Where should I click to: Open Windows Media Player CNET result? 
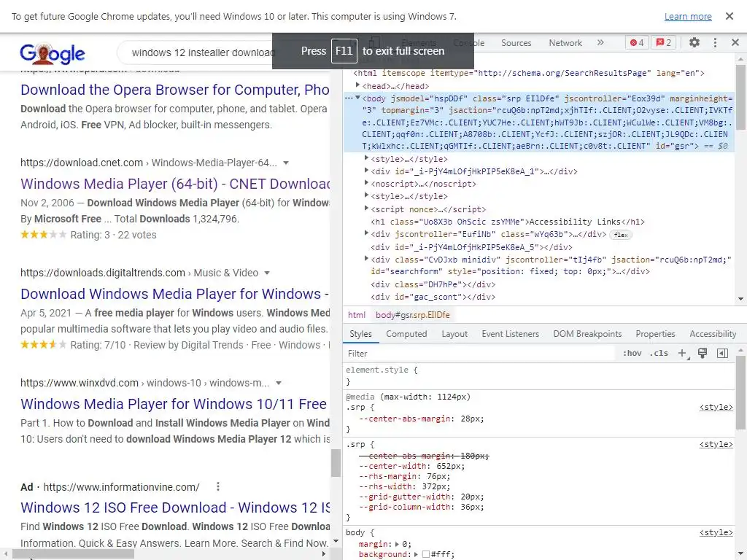click(175, 184)
